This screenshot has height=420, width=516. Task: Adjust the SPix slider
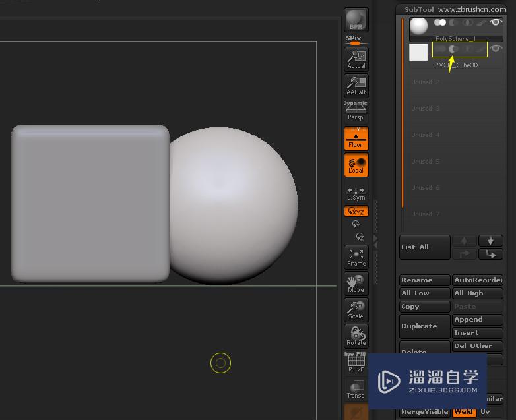[x=355, y=43]
